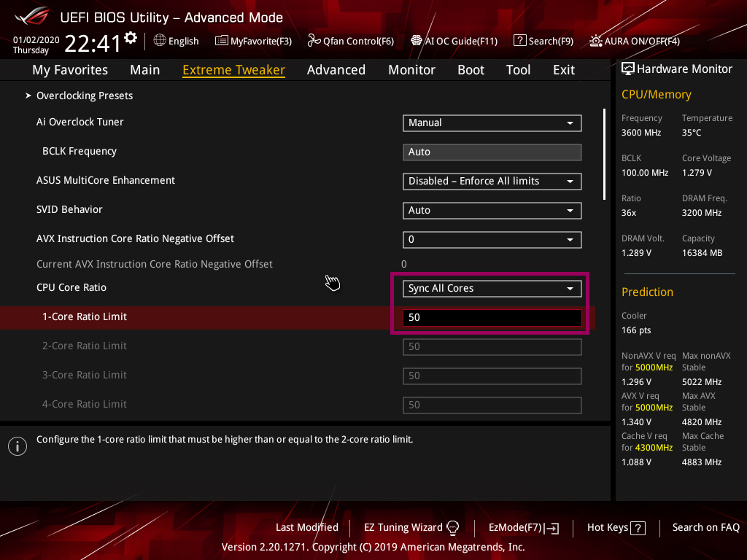The width and height of the screenshot is (747, 560).
Task: Click the vertical scrollbar of the settings list
Action: click(604, 155)
